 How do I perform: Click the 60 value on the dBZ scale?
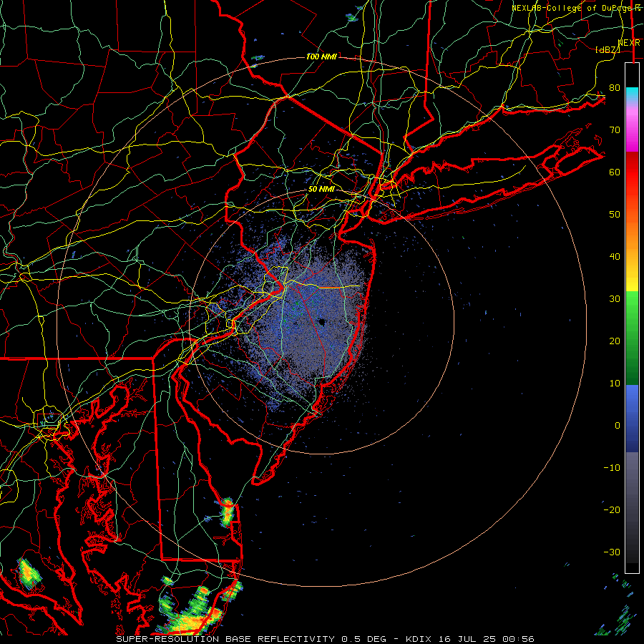tap(615, 172)
